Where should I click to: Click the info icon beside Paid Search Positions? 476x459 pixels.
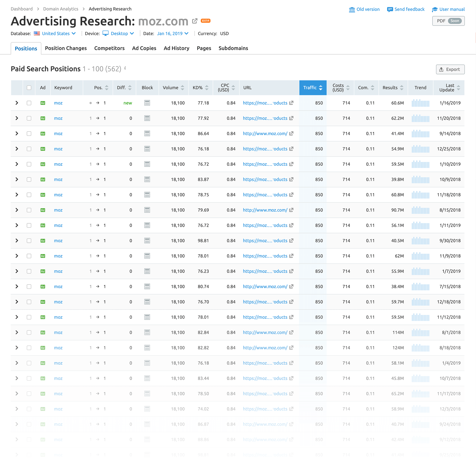pos(125,68)
